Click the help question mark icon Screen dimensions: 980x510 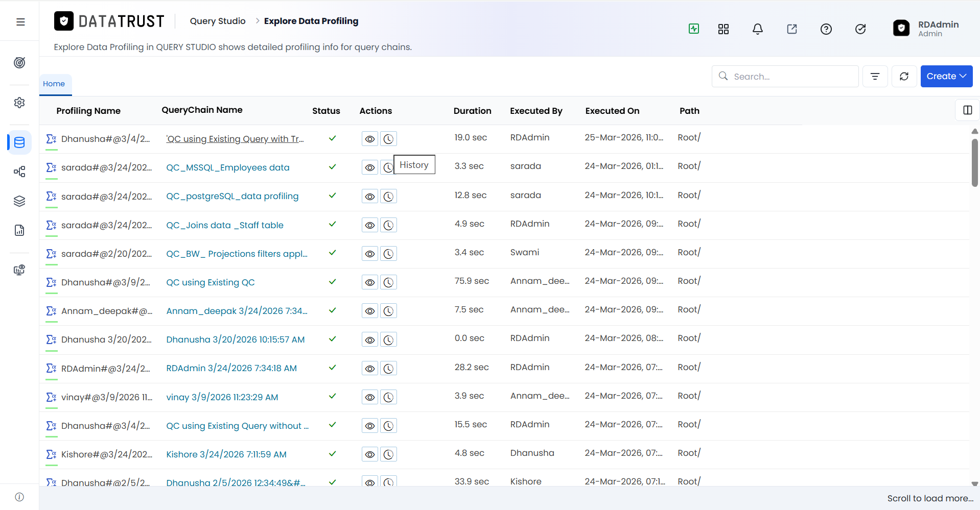826,29
